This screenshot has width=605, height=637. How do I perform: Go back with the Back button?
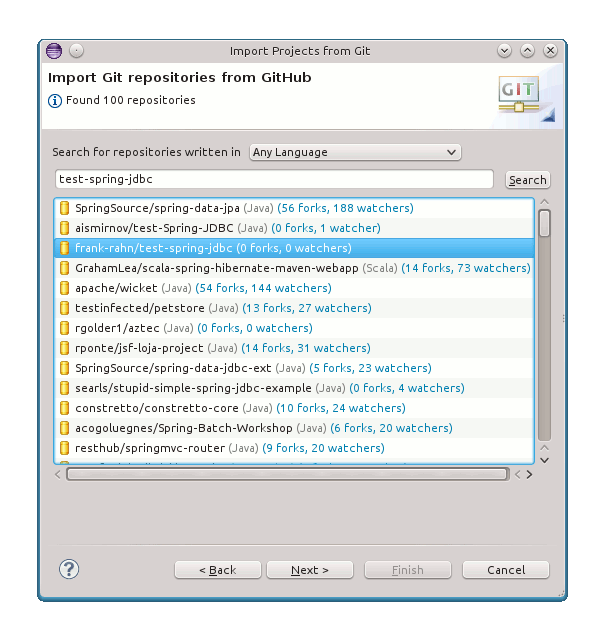218,570
